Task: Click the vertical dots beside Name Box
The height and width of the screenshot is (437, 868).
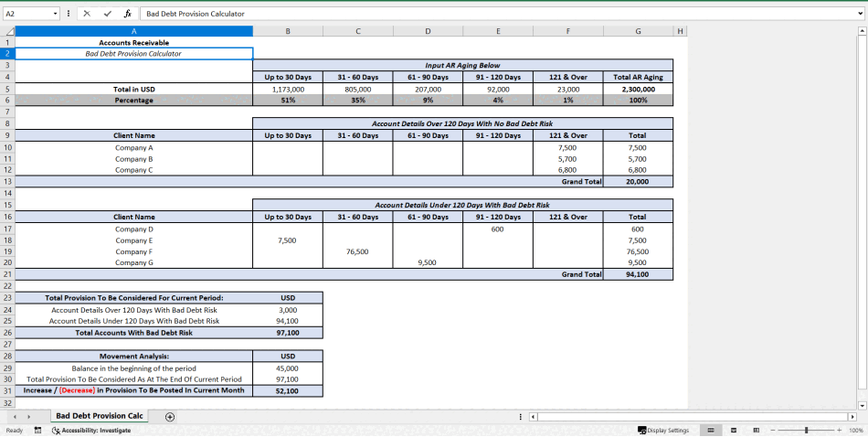Action: (x=69, y=14)
